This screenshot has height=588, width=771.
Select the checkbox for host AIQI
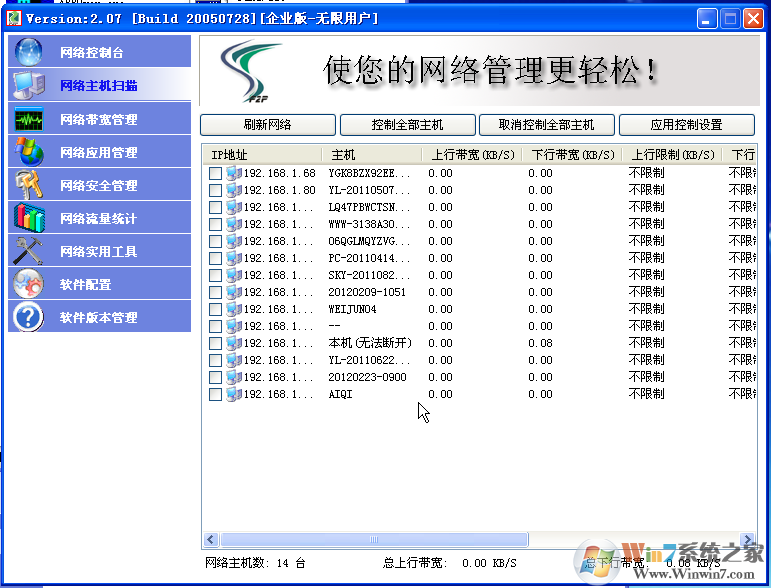pos(216,394)
